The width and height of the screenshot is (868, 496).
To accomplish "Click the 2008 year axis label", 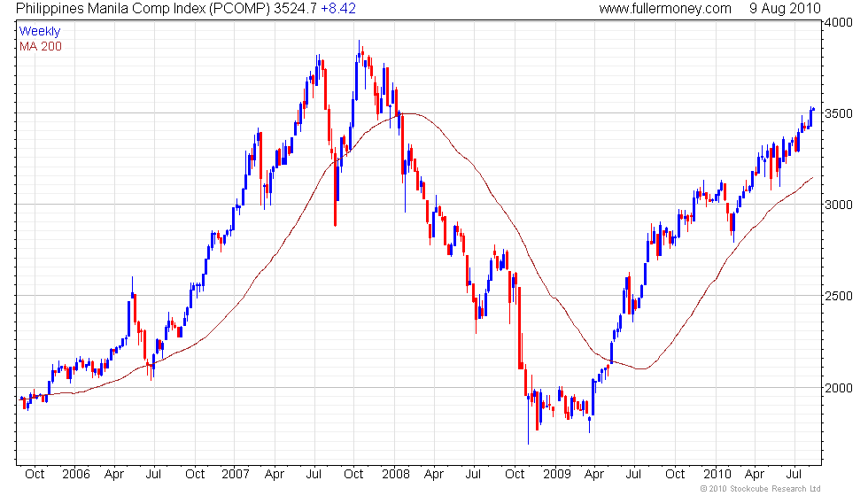I will click(x=396, y=475).
